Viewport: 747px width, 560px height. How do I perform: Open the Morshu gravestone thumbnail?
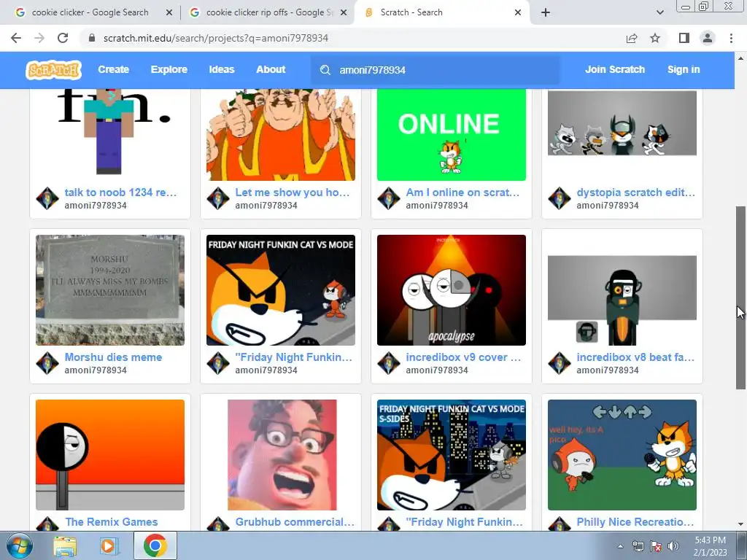(x=110, y=290)
